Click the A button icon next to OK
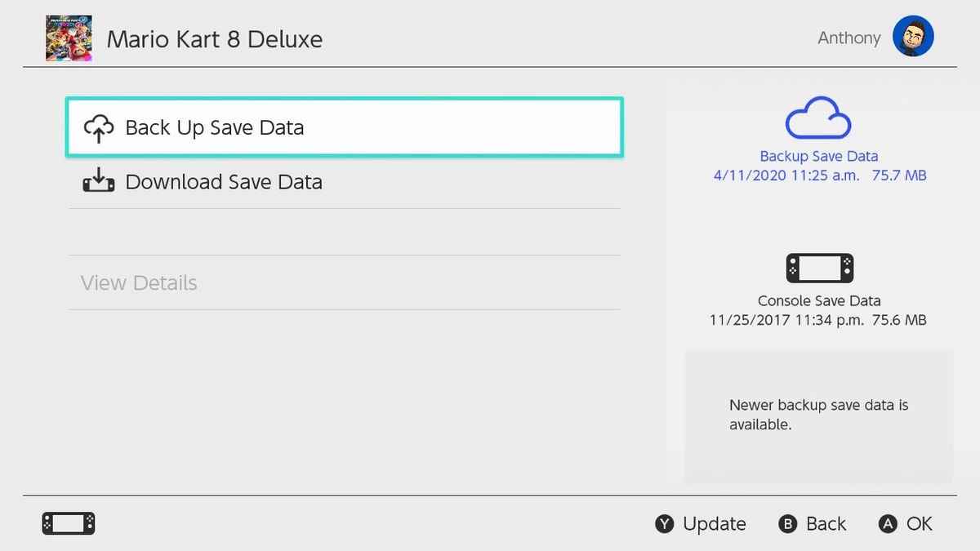Viewport: 980px width, 551px height. click(x=886, y=523)
